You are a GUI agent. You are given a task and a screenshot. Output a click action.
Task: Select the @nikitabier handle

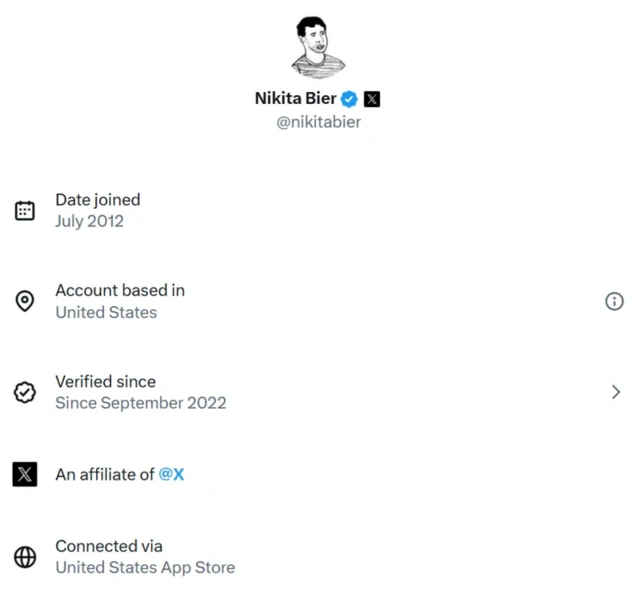click(x=319, y=122)
